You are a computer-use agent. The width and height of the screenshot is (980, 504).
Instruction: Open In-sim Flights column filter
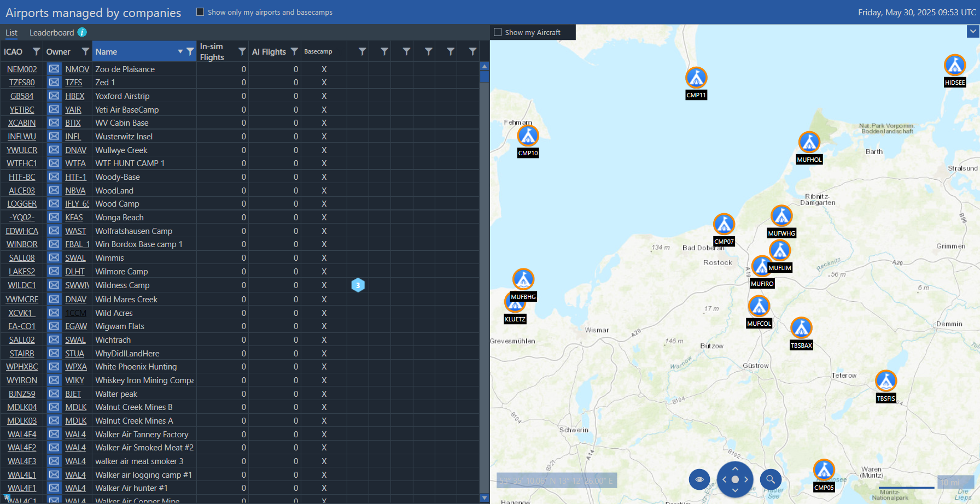(x=242, y=51)
